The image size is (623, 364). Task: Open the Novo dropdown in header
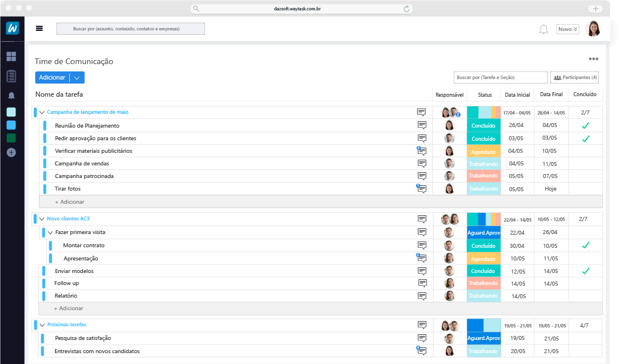[567, 29]
